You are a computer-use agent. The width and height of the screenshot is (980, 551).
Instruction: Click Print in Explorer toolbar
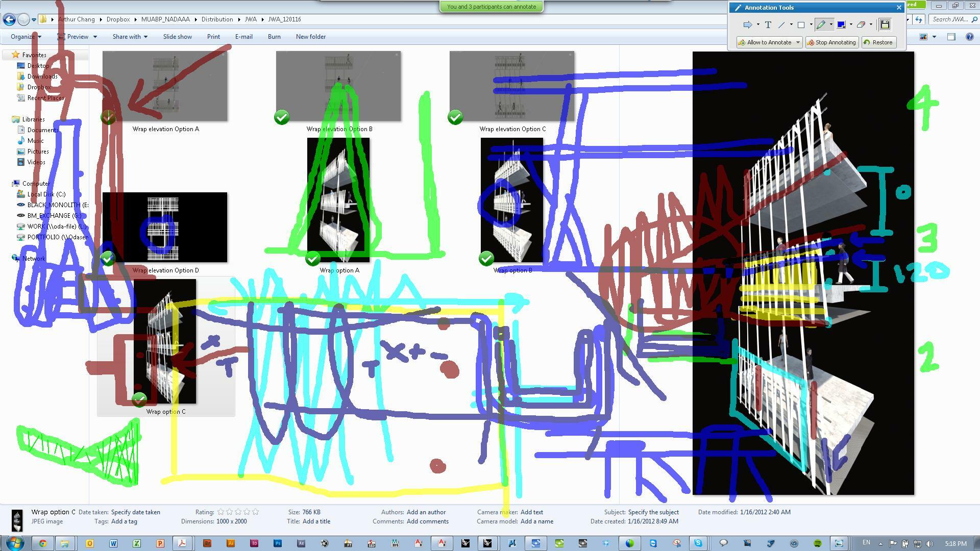[x=213, y=37]
